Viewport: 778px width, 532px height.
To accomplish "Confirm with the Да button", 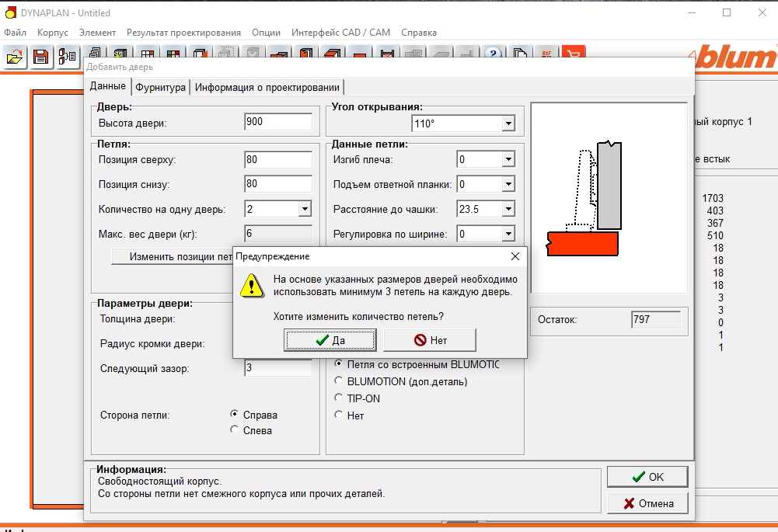I will (330, 340).
